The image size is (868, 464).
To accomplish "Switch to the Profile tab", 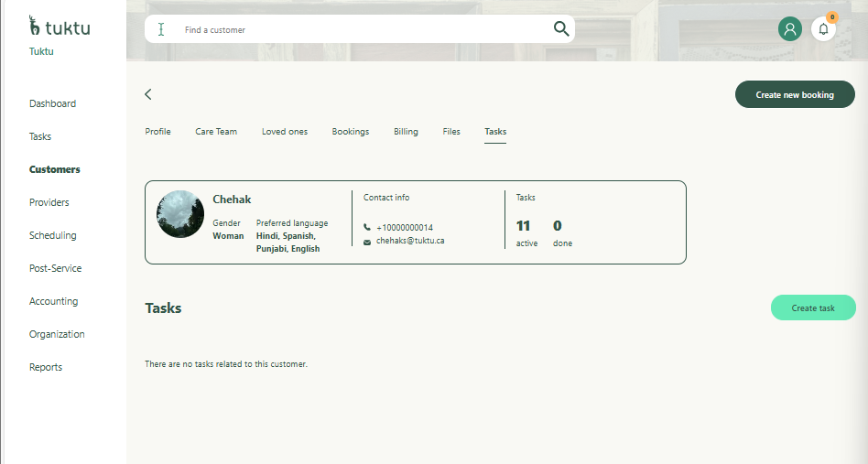I will (x=157, y=132).
